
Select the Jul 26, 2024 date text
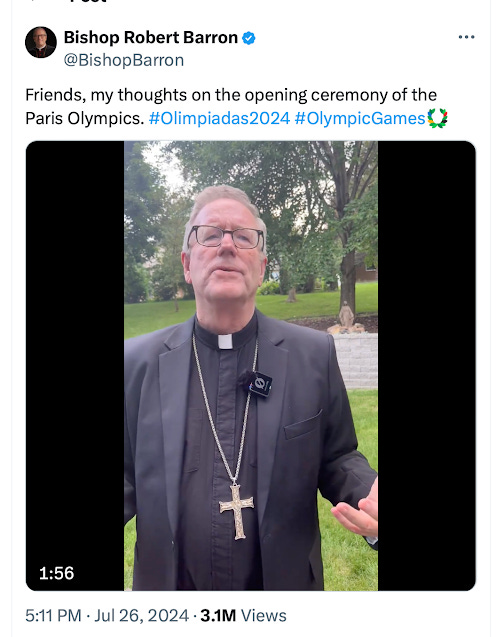pos(142,615)
